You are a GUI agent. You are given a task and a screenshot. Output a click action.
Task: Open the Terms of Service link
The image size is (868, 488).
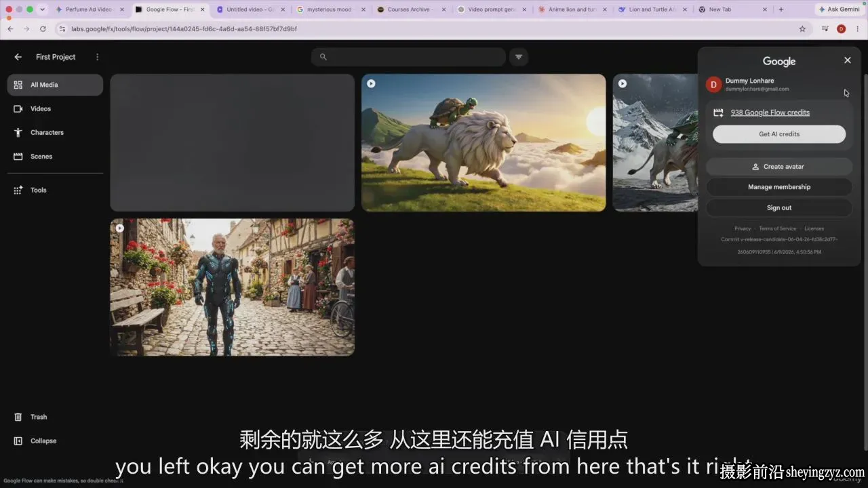coord(778,228)
